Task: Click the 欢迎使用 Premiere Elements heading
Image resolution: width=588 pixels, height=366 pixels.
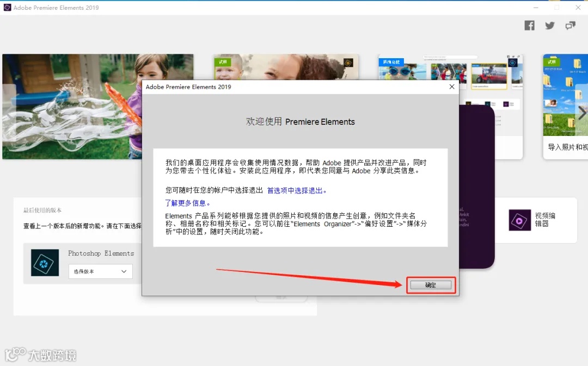Action: (301, 122)
